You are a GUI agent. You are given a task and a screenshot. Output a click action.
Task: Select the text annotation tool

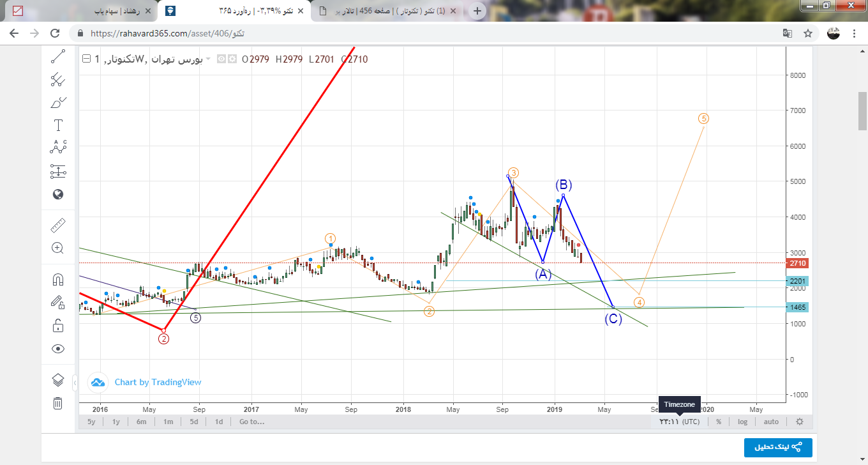pyautogui.click(x=58, y=125)
